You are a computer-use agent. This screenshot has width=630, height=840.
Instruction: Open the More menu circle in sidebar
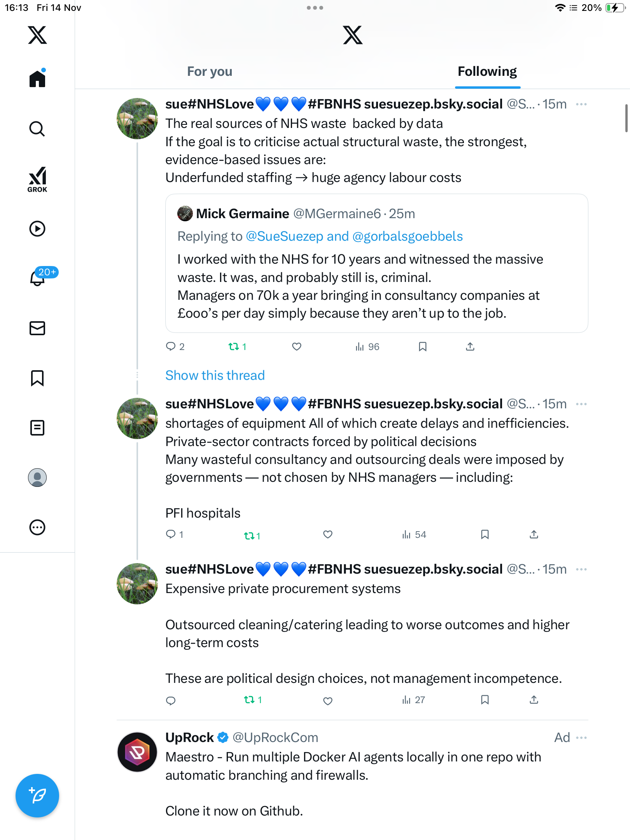(x=37, y=527)
